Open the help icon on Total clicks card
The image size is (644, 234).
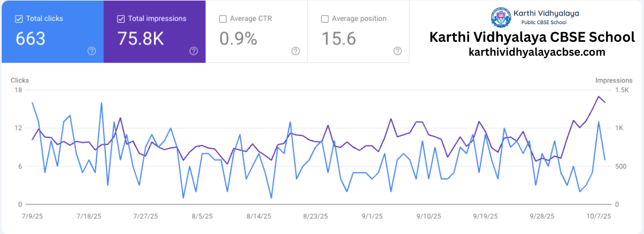[92, 51]
